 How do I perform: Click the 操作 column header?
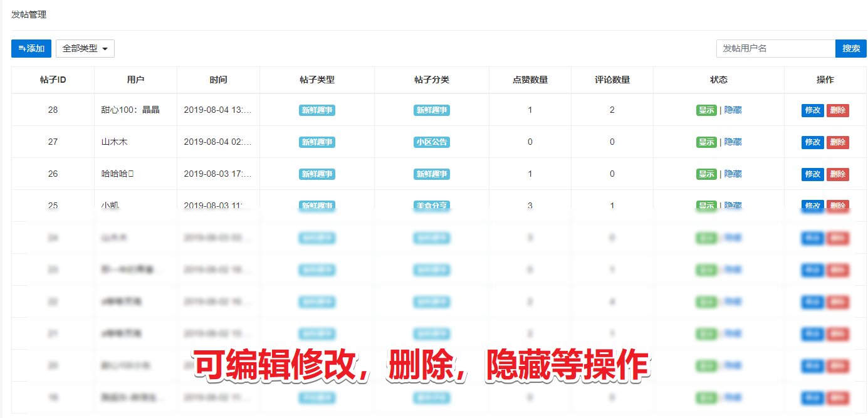click(825, 80)
